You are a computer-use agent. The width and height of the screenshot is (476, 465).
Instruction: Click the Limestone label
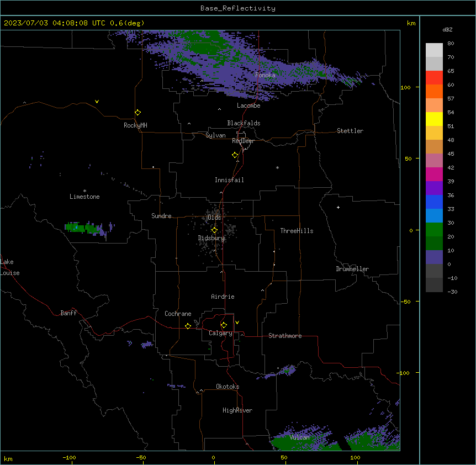click(84, 197)
